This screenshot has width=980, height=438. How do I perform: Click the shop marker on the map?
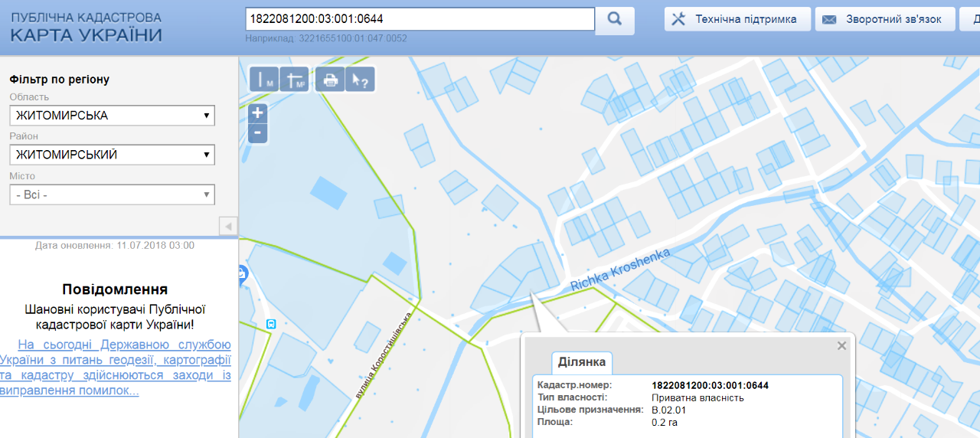(x=243, y=273)
